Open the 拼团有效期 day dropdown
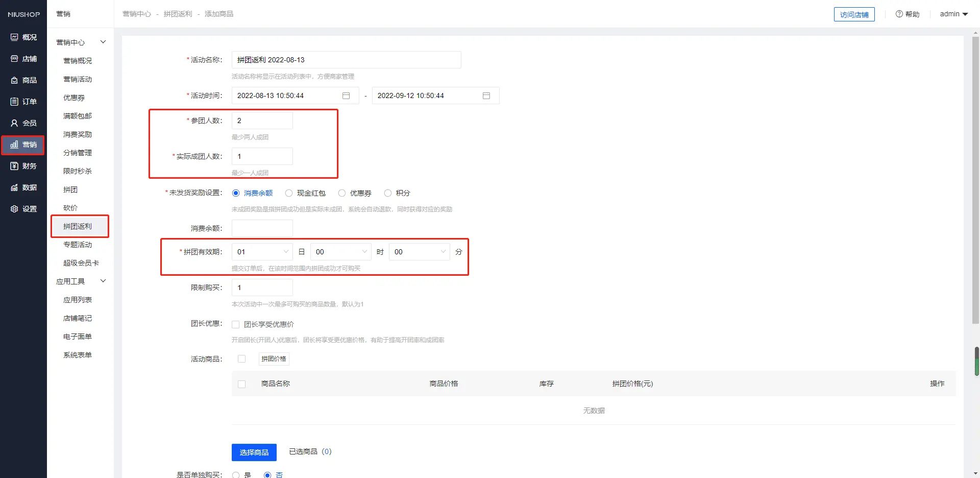This screenshot has width=980, height=478. [x=262, y=252]
